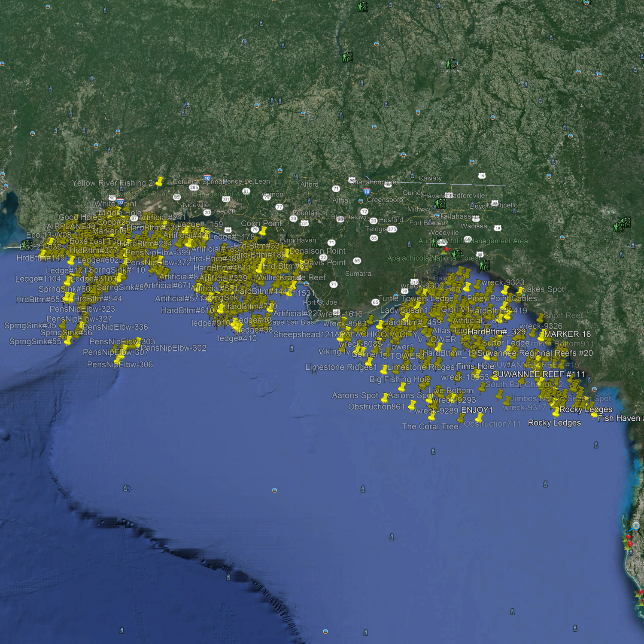This screenshot has height=644, width=644.
Task: Click the Tallahassee city label
Action: click(460, 216)
